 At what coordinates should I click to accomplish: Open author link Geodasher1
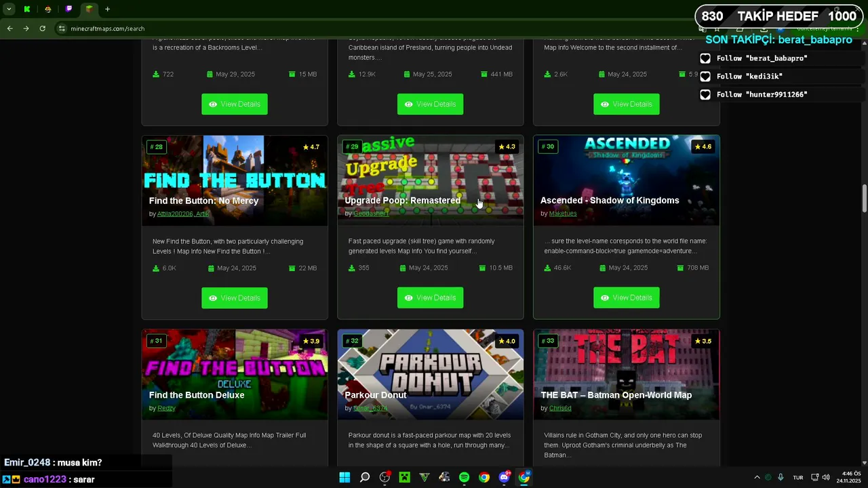tap(371, 213)
